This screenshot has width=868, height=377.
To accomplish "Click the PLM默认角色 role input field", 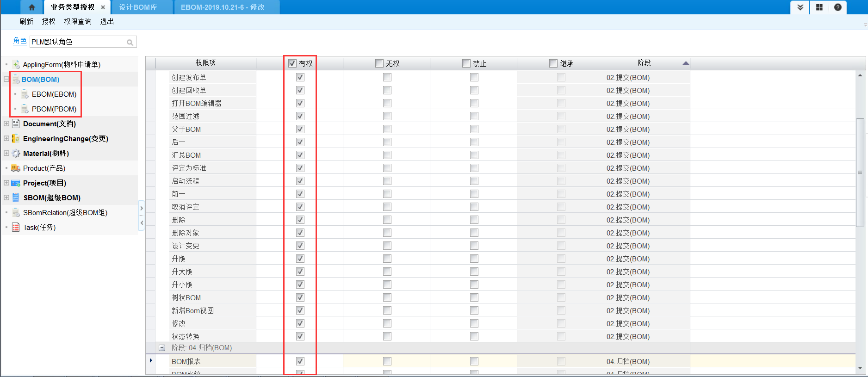I will pos(76,42).
